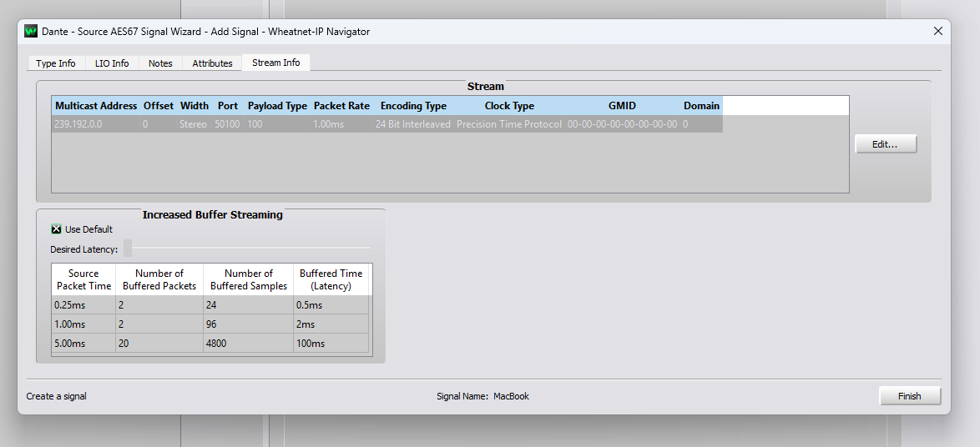Click the 96 buffered samples cell
This screenshot has width=980, height=447.
coord(248,324)
